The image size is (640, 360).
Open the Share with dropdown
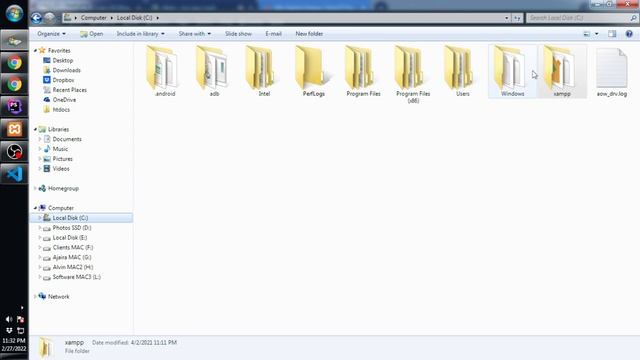[195, 34]
